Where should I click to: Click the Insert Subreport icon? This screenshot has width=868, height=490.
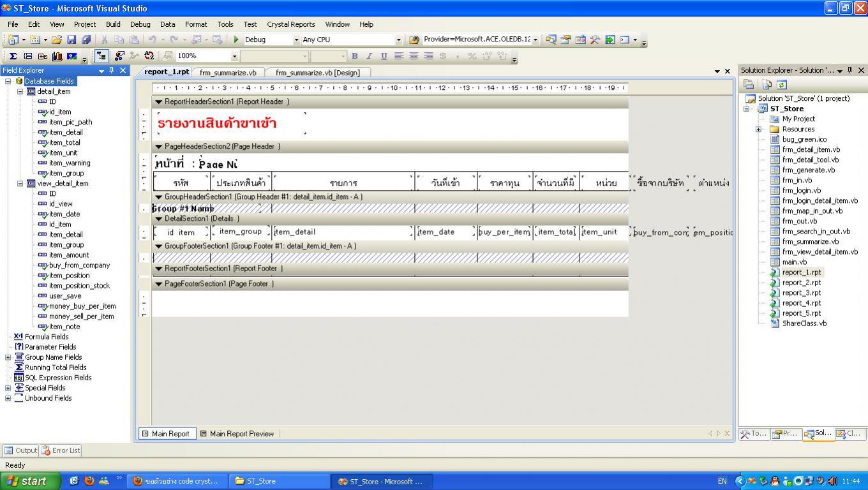[x=42, y=56]
